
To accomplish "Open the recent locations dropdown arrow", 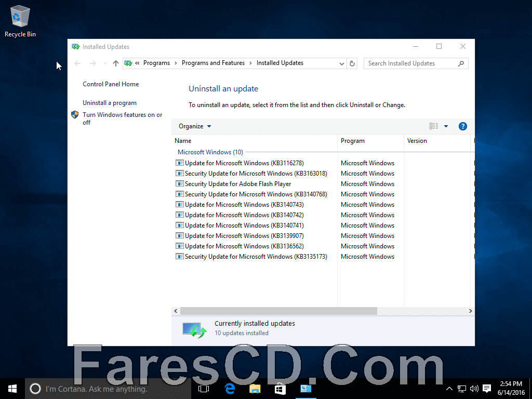I will [105, 63].
